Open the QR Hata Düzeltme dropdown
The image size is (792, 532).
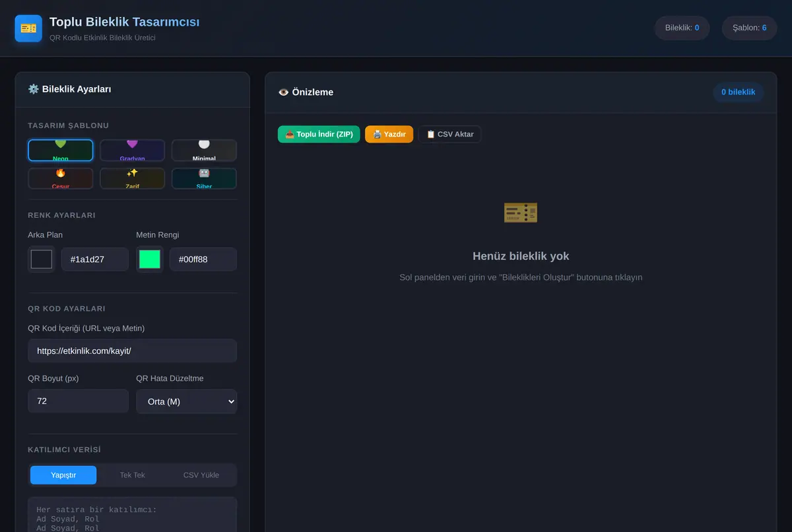click(x=187, y=401)
